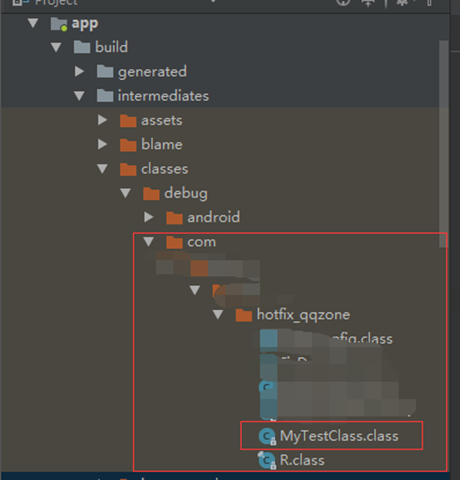Click the project tree vertical scrollbar
Image resolution: width=460 pixels, height=480 pixels.
[x=443, y=144]
